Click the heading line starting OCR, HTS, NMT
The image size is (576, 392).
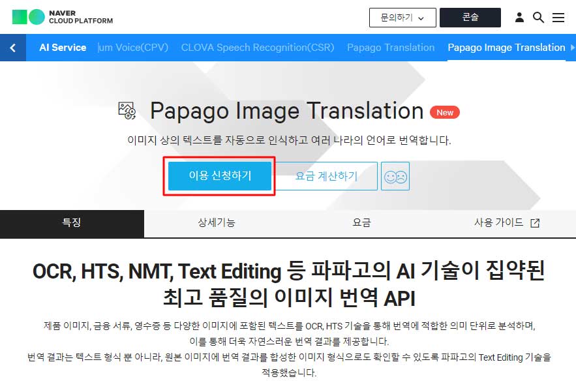pyautogui.click(x=288, y=271)
